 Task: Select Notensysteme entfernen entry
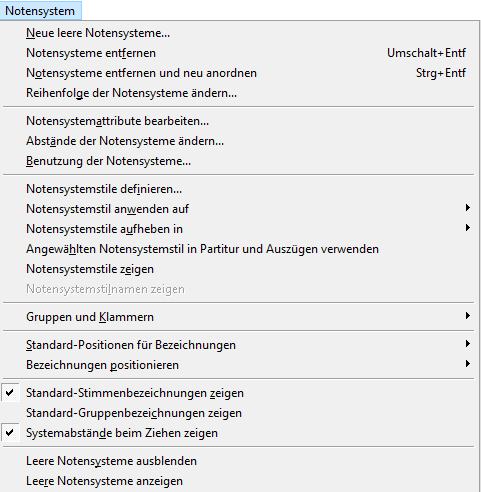coord(239,53)
